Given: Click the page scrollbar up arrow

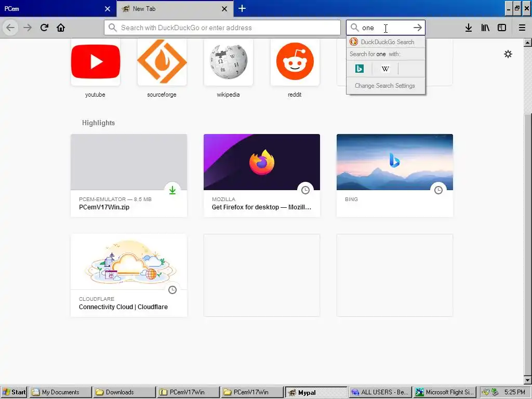Looking at the screenshot, I should (528, 43).
